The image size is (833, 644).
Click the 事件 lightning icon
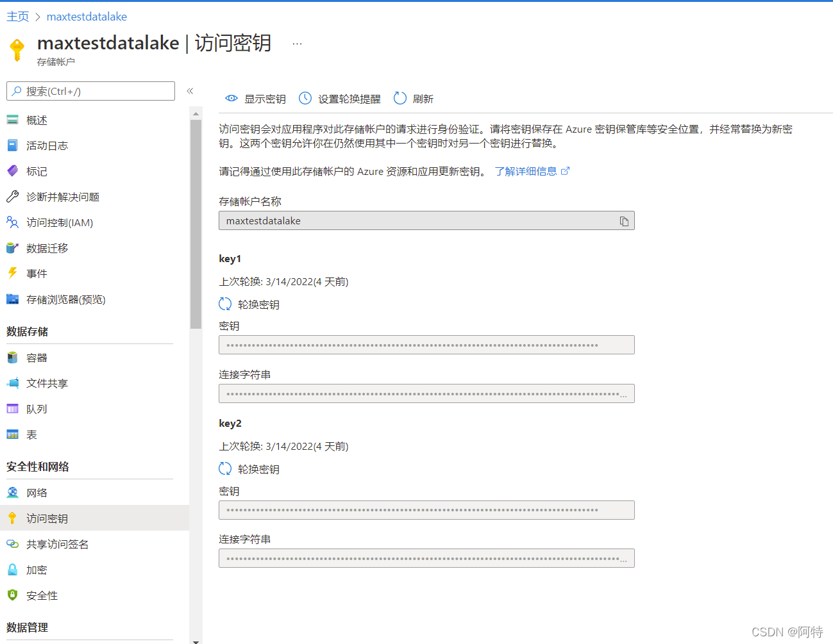(12, 273)
